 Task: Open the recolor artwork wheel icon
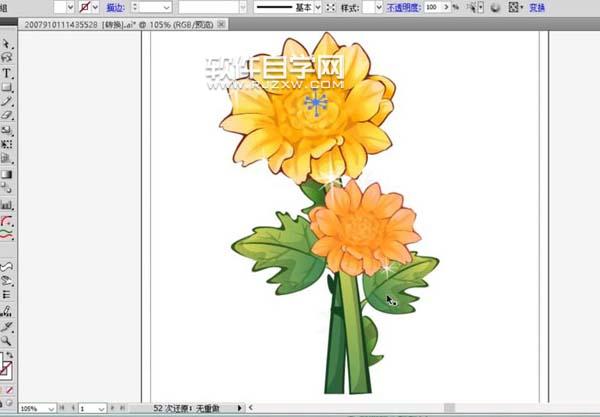click(x=495, y=7)
